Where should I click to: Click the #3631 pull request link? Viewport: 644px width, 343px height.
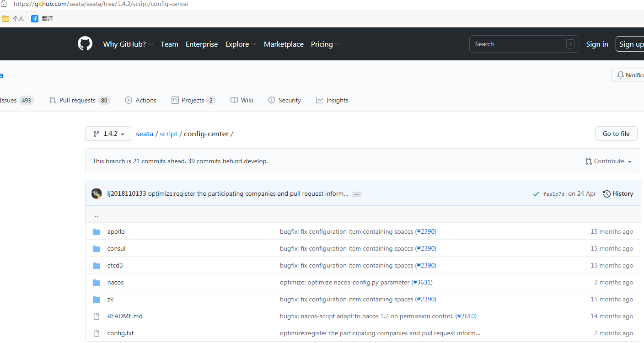[422, 283]
